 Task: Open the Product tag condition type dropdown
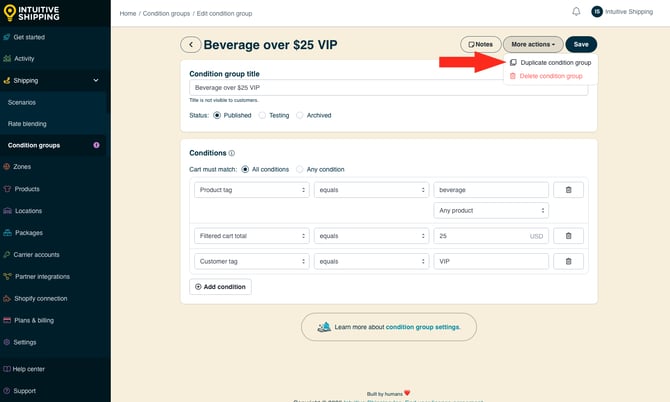[x=252, y=190]
